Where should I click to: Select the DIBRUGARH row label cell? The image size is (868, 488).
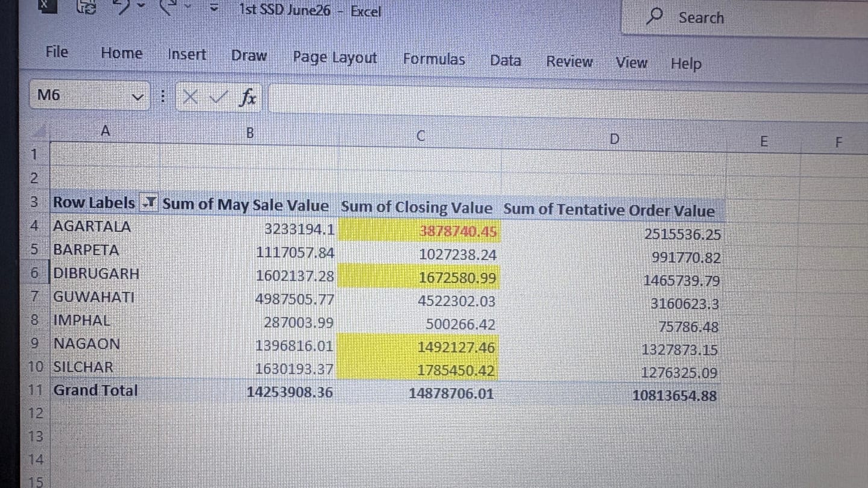coord(104,273)
